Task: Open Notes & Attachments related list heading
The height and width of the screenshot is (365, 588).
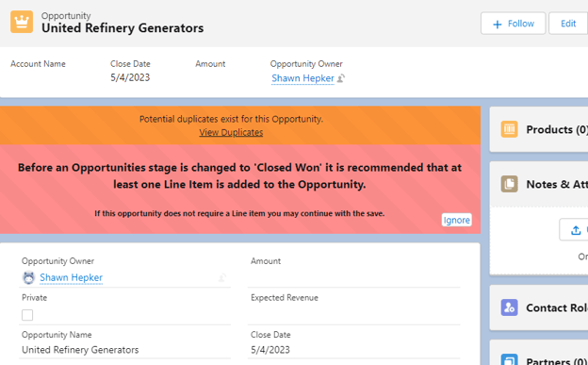Action: 557,184
